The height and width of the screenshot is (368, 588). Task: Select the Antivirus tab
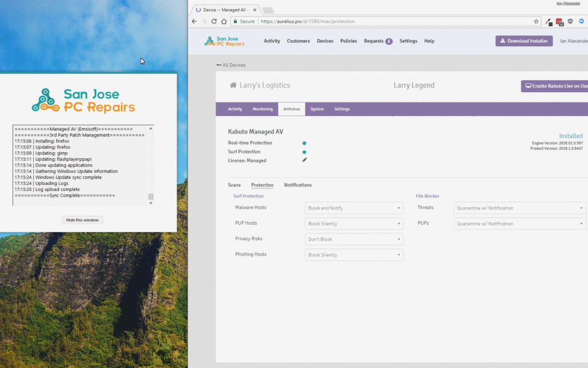291,109
